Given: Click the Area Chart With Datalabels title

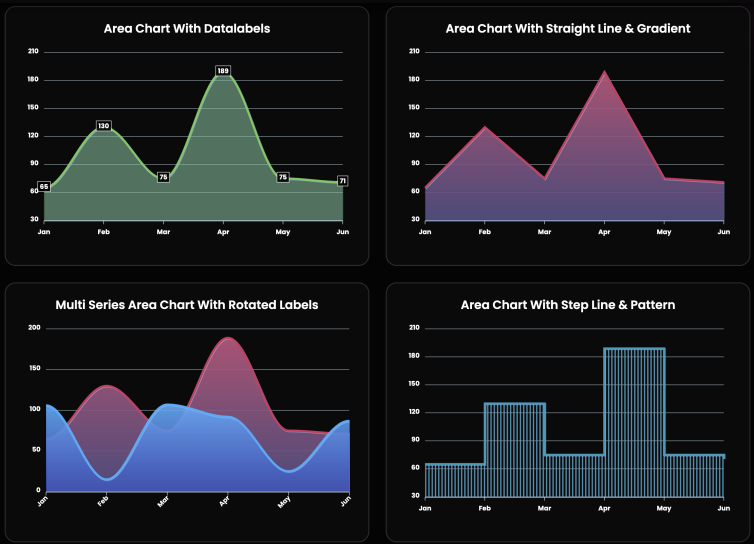Looking at the screenshot, I should [x=187, y=28].
